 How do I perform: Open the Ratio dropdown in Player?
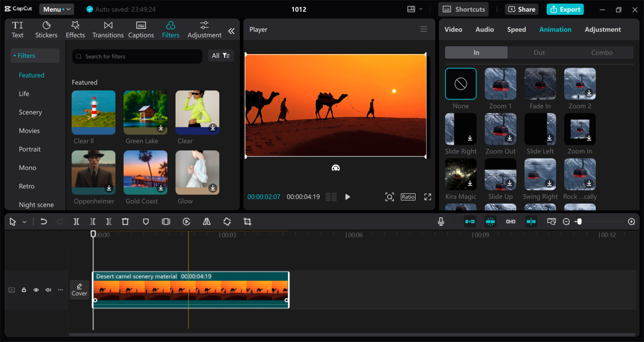click(x=408, y=197)
